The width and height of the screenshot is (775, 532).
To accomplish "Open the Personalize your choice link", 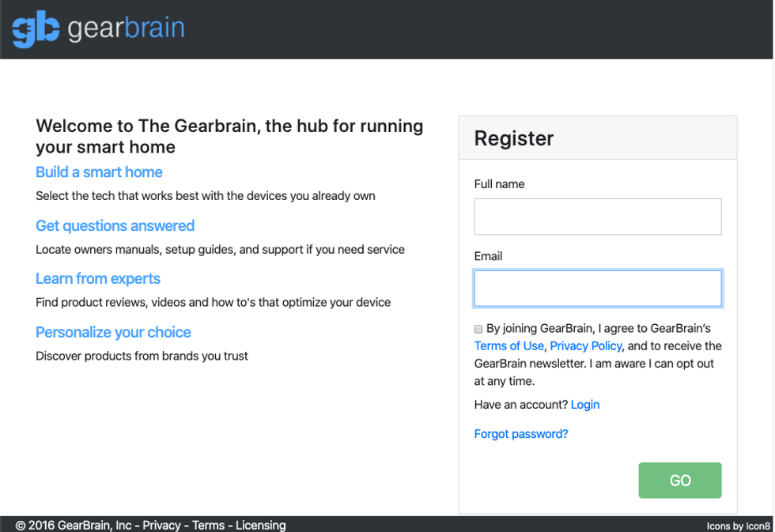I will pyautogui.click(x=112, y=333).
